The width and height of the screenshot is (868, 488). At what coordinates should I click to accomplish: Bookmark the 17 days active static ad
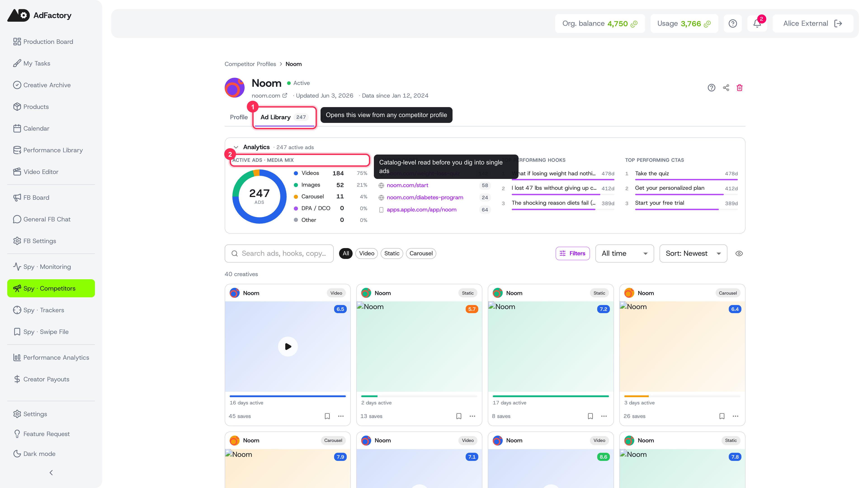point(590,416)
